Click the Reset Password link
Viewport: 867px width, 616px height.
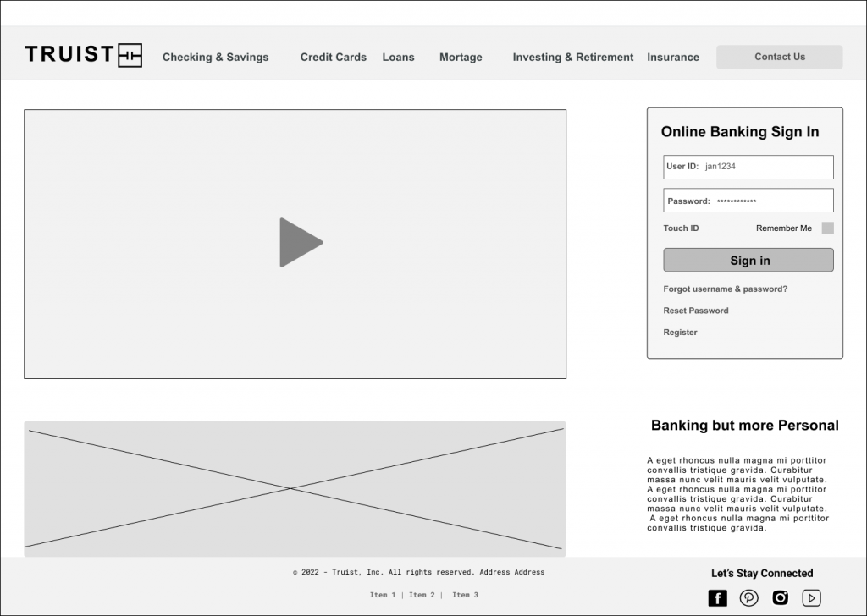(x=696, y=311)
